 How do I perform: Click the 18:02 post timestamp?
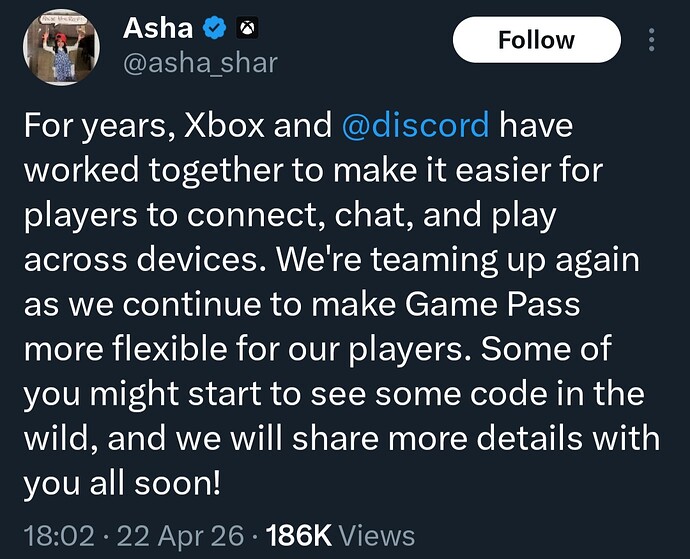(x=59, y=536)
